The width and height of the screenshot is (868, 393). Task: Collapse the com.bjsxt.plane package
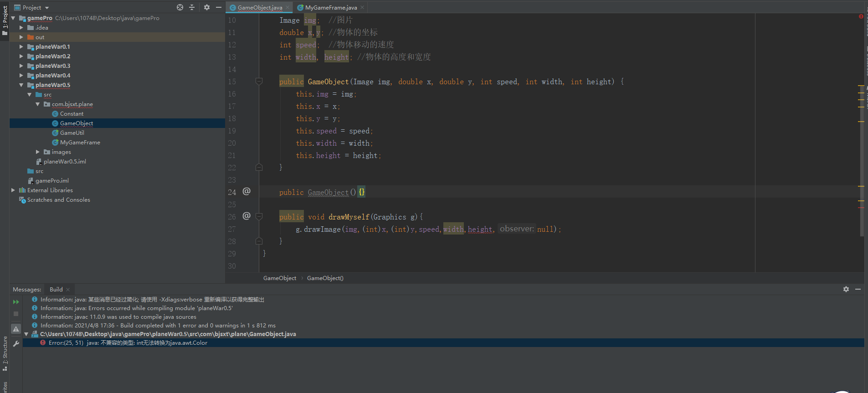tap(38, 104)
